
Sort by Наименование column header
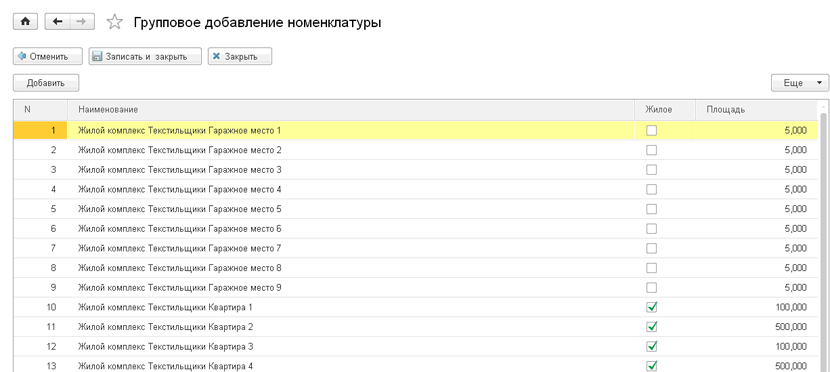351,110
